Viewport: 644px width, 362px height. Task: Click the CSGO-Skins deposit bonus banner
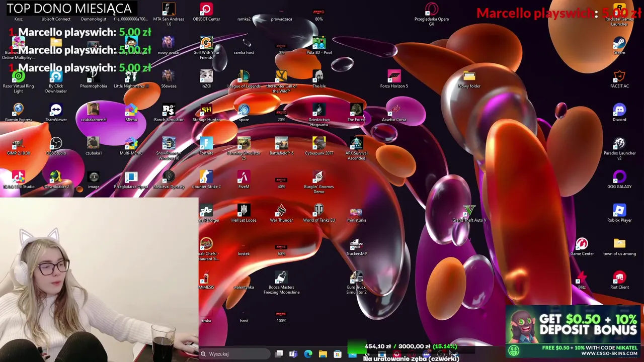point(574,332)
